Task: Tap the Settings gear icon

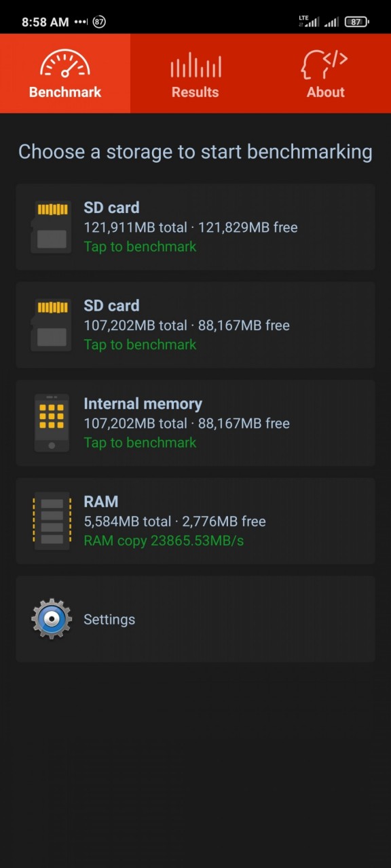Action: [52, 618]
